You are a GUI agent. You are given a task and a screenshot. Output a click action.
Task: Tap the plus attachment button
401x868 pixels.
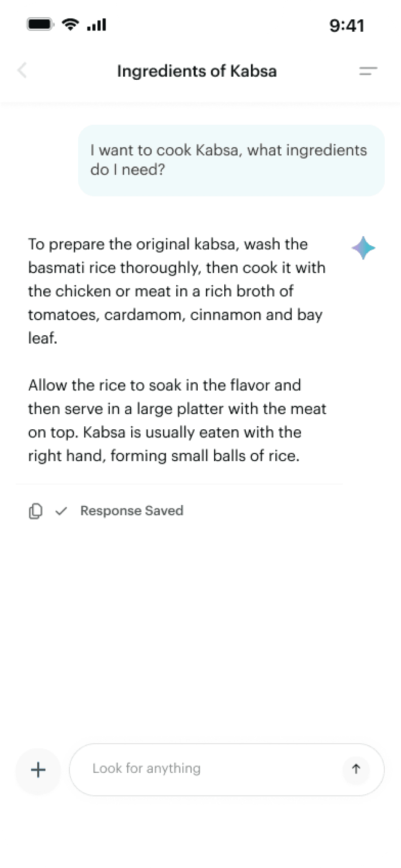point(38,770)
